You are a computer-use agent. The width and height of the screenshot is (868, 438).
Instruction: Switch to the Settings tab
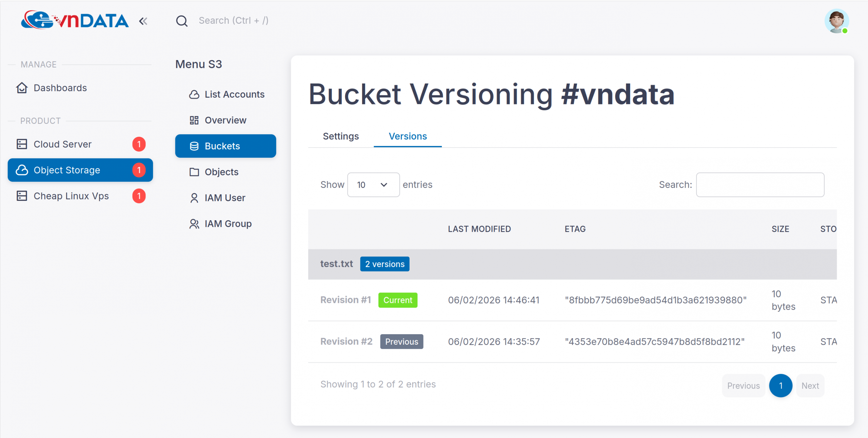pyautogui.click(x=340, y=136)
